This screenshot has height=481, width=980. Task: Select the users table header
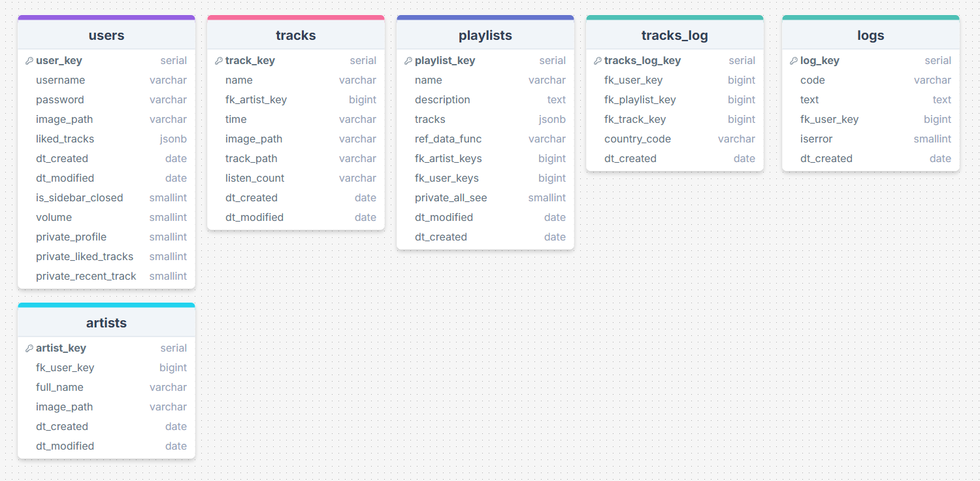coord(106,35)
